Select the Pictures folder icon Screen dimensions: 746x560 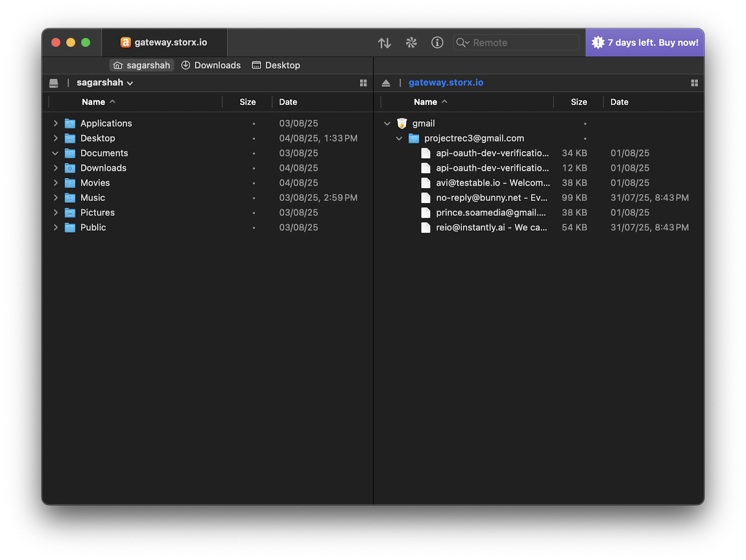pos(70,213)
